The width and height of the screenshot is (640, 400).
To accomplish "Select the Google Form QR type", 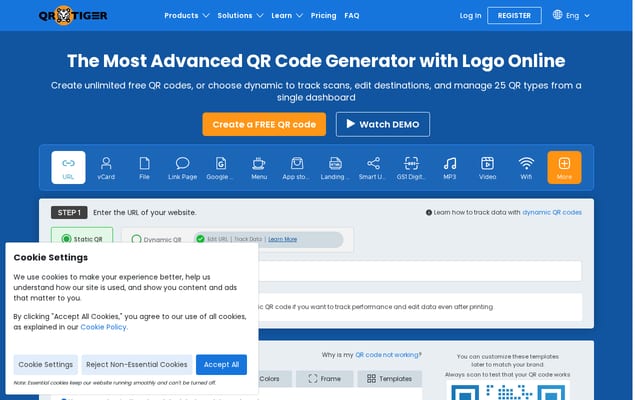I will pos(220,167).
